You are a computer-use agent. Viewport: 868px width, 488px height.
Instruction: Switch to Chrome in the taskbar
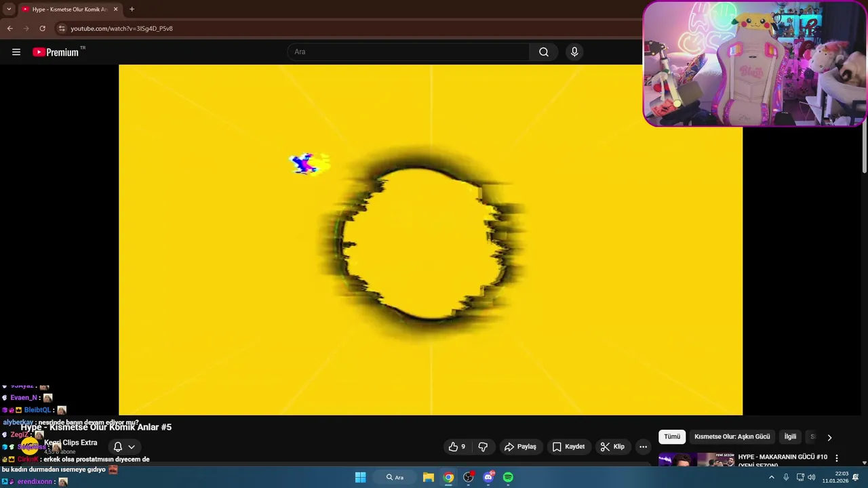[448, 477]
